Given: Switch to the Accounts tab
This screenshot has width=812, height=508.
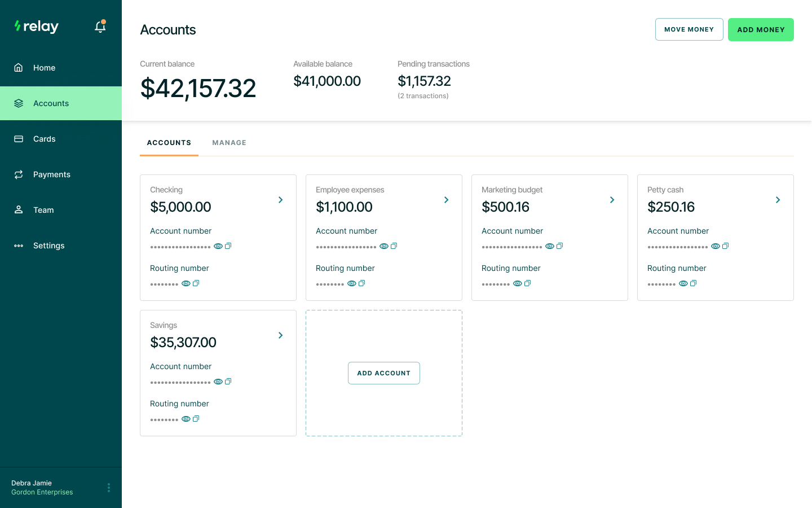Looking at the screenshot, I should coord(169,143).
